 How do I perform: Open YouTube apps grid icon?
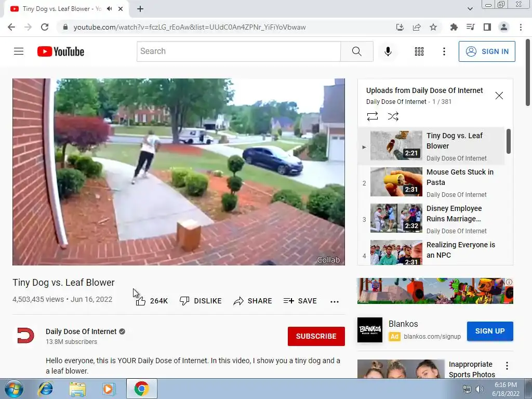click(419, 51)
